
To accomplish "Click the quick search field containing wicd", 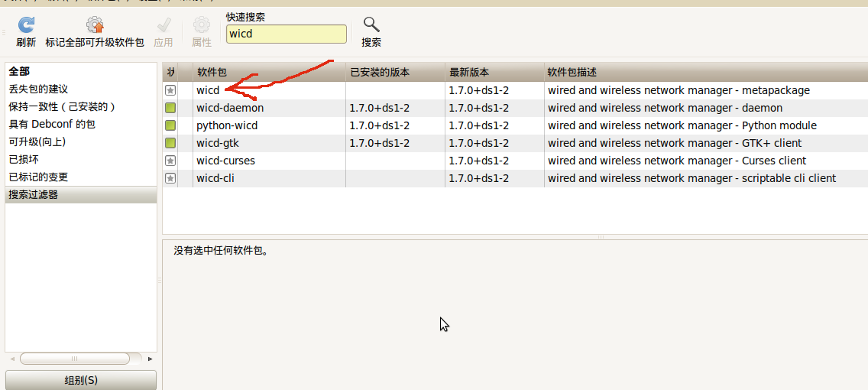I will (x=287, y=34).
